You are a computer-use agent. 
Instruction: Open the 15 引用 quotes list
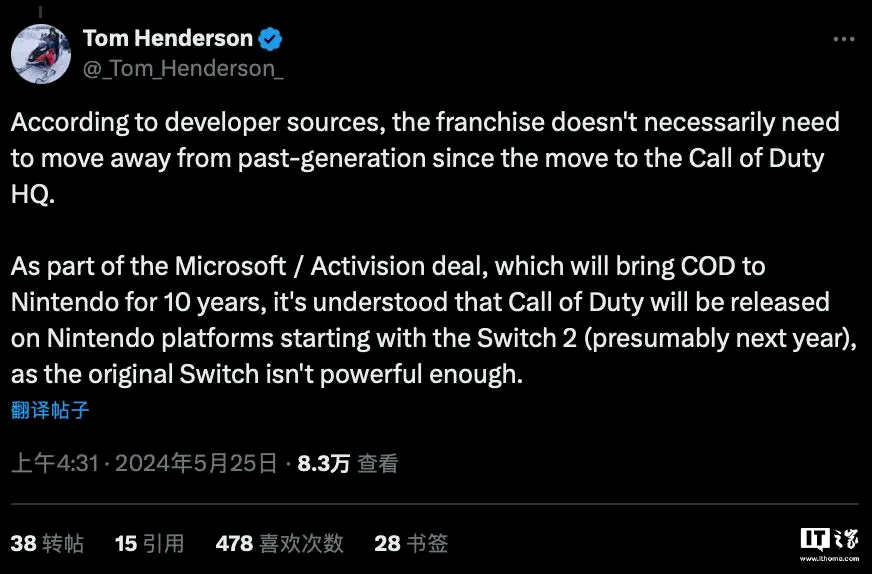(x=150, y=543)
